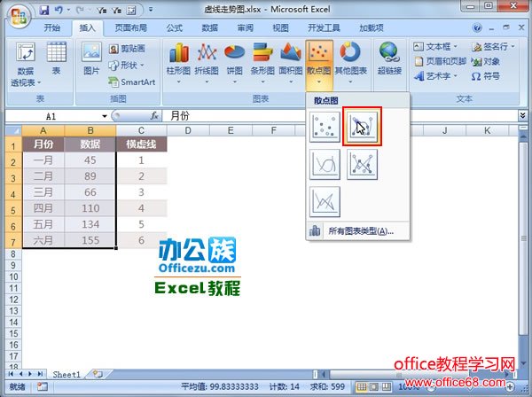This screenshot has height=397, width=532.
Task: Expand the Scatter (散点图) dropdown arrow
Action: tap(318, 82)
